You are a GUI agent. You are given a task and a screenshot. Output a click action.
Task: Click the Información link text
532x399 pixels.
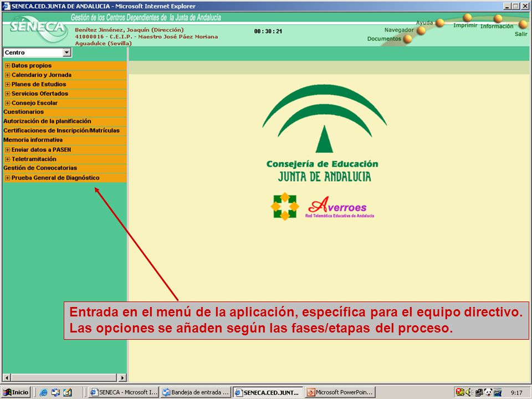(x=497, y=27)
